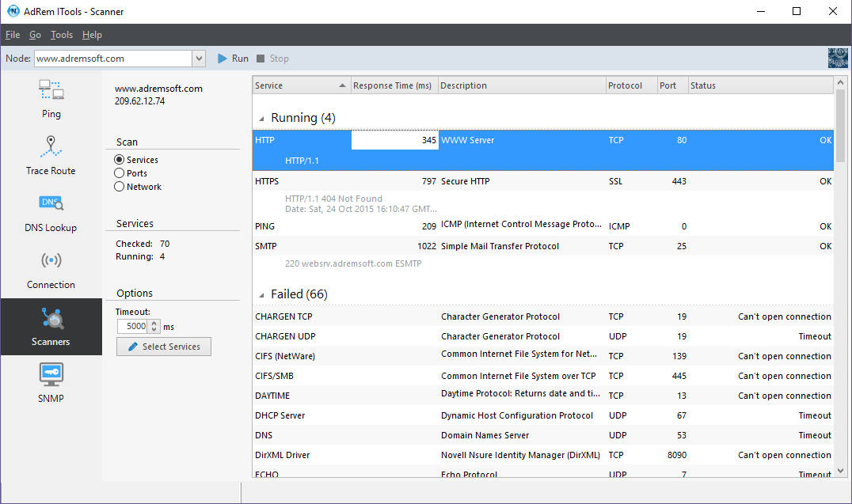The width and height of the screenshot is (852, 504).
Task: Select the Scanners sidebar icon
Action: pos(51,327)
